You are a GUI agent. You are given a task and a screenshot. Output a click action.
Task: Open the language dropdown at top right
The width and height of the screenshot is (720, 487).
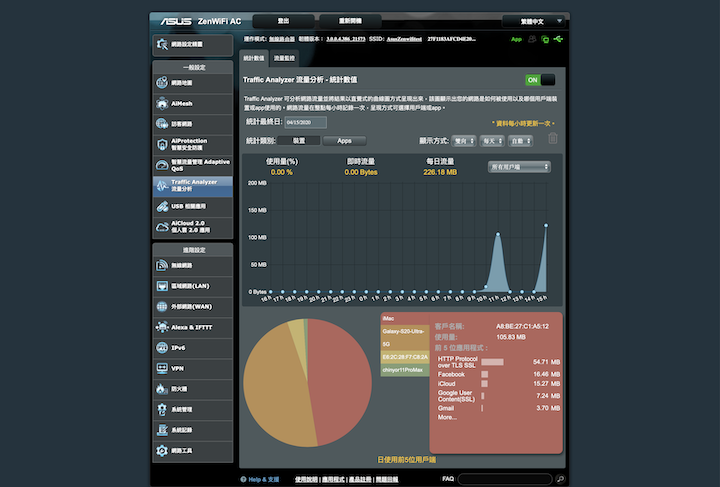point(533,22)
